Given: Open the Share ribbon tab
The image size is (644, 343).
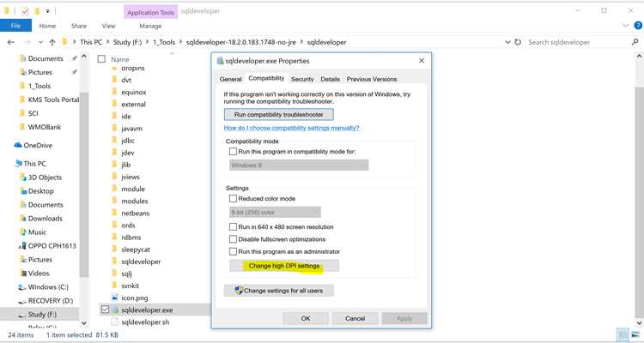Looking at the screenshot, I should pos(79,26).
